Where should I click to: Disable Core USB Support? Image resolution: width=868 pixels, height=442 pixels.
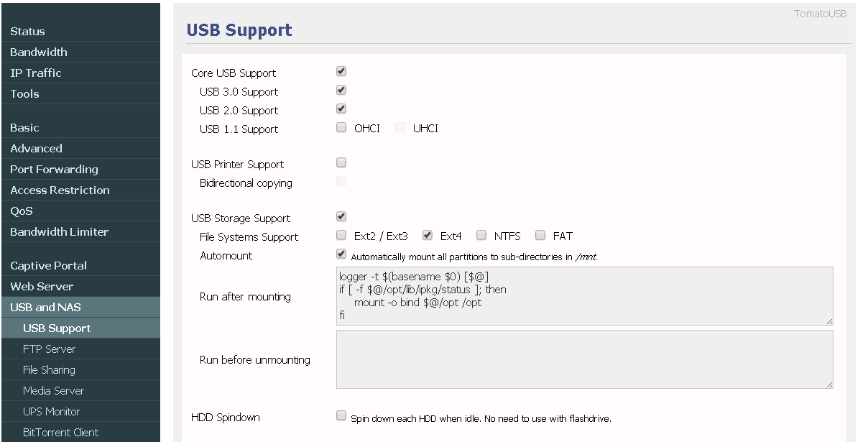click(341, 70)
